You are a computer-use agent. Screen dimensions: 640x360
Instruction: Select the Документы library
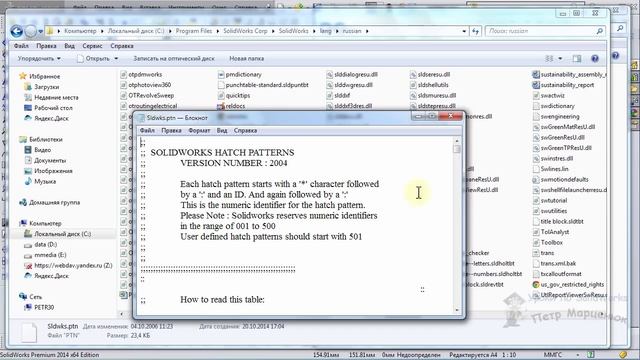(x=45, y=160)
